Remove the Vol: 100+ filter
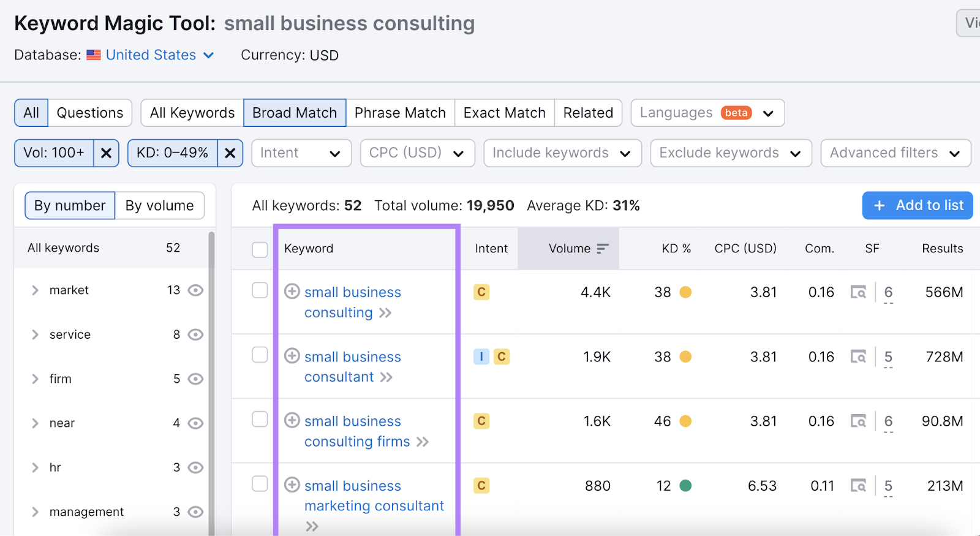 coord(106,153)
